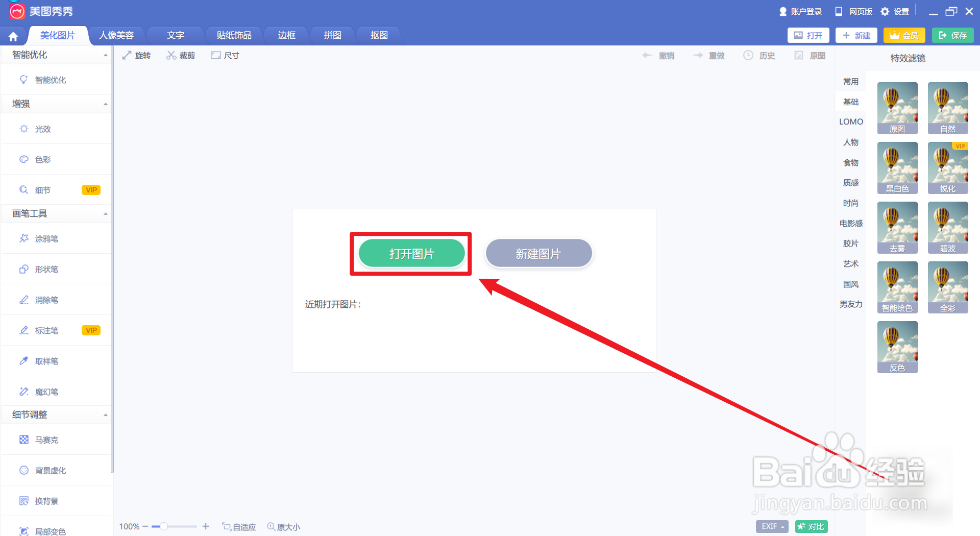Switch to the 贴纸饰品 tab

[234, 35]
